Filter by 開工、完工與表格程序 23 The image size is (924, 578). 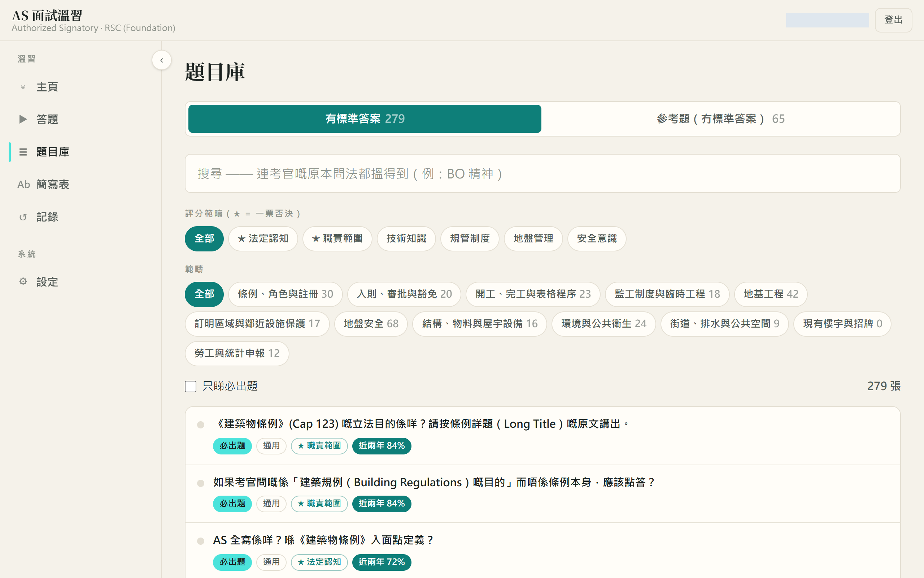[533, 294]
